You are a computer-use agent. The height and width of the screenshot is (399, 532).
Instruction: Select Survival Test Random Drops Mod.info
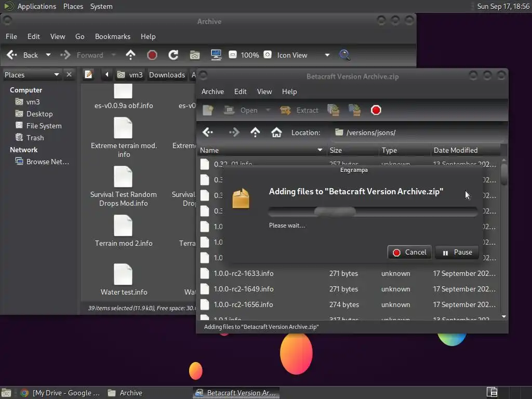click(x=124, y=187)
